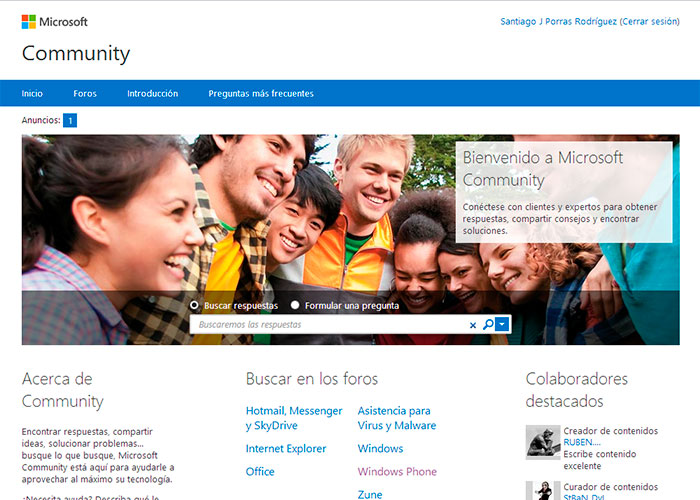Click the Anuncios number 1 badge

pyautogui.click(x=70, y=120)
